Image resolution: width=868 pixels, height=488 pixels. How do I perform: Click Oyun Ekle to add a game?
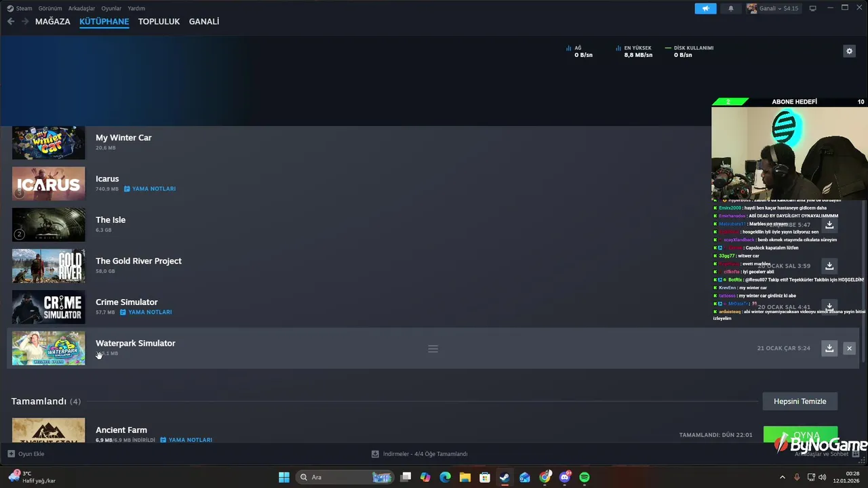[x=26, y=454]
